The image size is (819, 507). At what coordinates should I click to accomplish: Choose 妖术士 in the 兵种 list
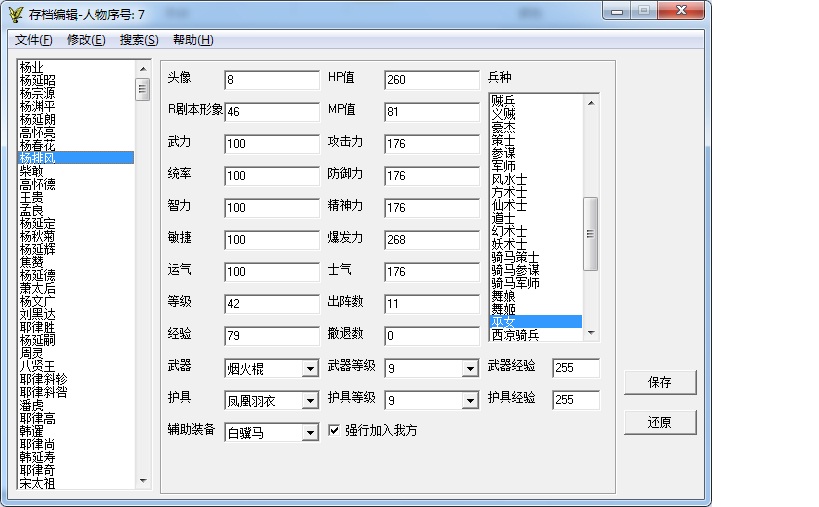pos(536,244)
